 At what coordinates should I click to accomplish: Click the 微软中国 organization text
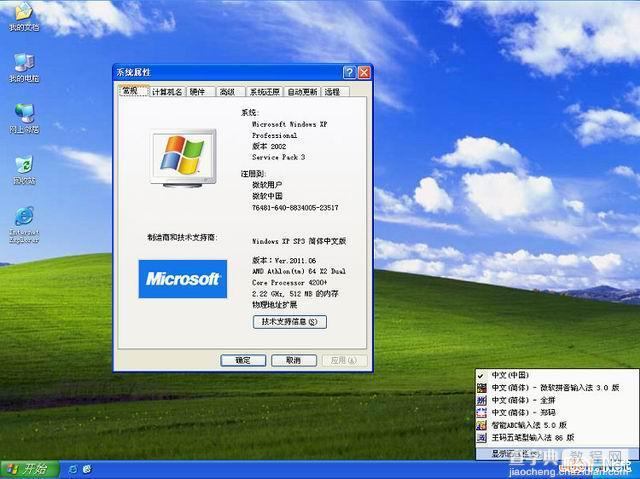267,196
